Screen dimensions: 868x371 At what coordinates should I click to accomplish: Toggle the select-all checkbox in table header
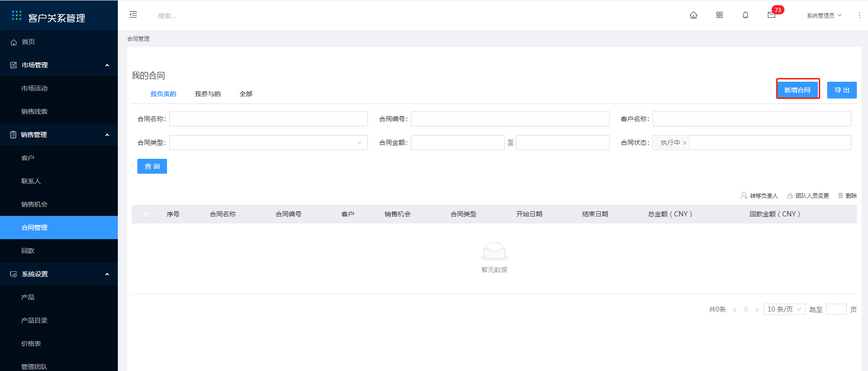click(x=146, y=214)
